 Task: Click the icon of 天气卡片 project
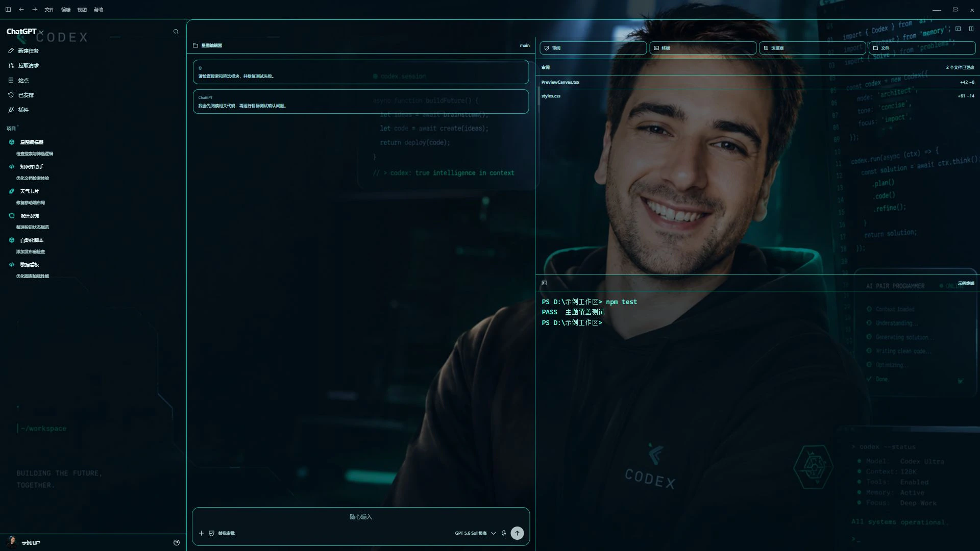click(x=12, y=191)
